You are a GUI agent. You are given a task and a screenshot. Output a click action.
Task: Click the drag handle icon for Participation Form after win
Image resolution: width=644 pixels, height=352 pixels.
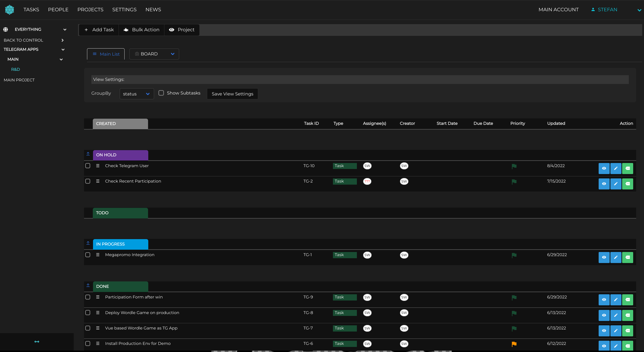(x=98, y=297)
